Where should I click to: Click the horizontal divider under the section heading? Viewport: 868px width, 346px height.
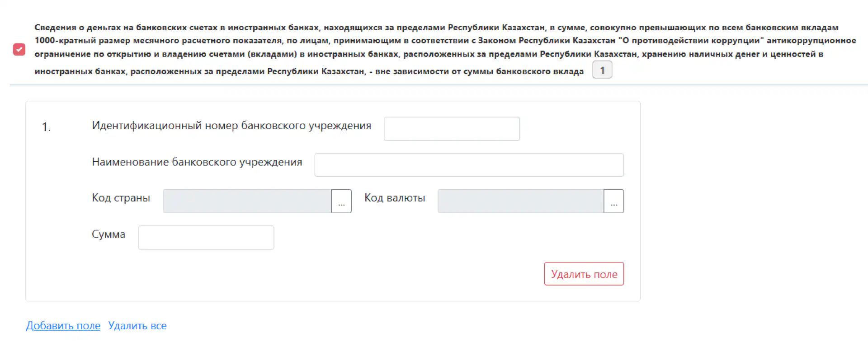coord(439,85)
